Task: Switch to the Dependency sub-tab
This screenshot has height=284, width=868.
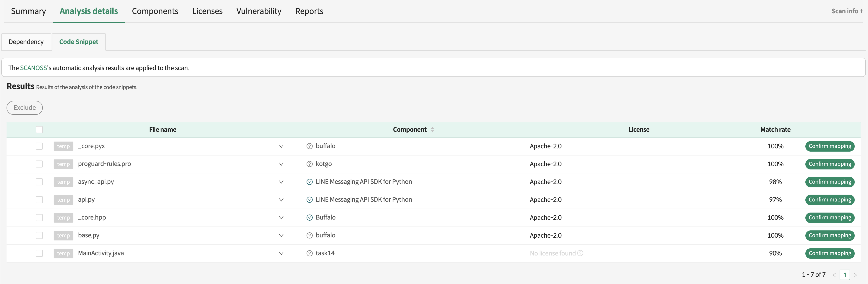Action: tap(26, 42)
